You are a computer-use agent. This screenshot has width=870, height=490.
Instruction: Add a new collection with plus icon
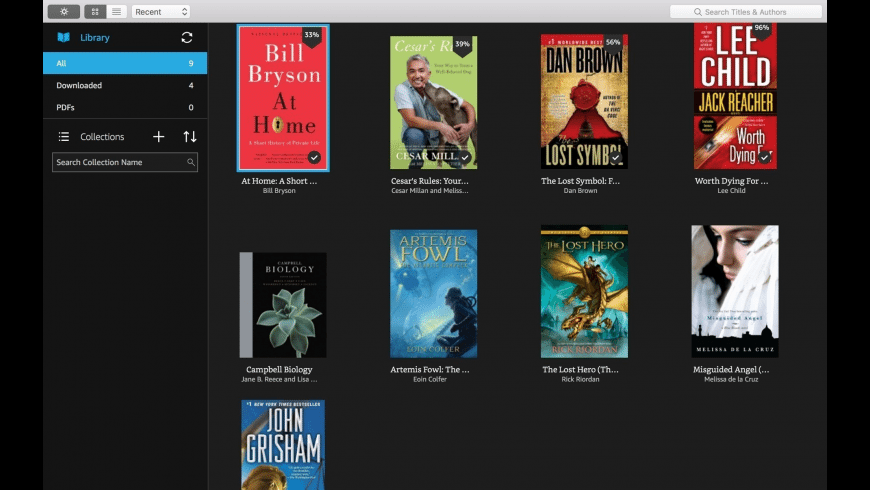pos(159,137)
